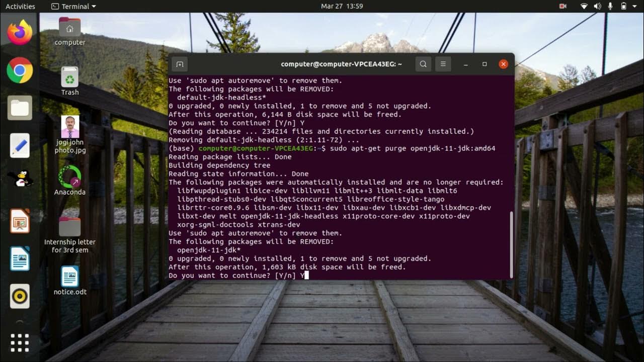Click the battery status icon

623,7
